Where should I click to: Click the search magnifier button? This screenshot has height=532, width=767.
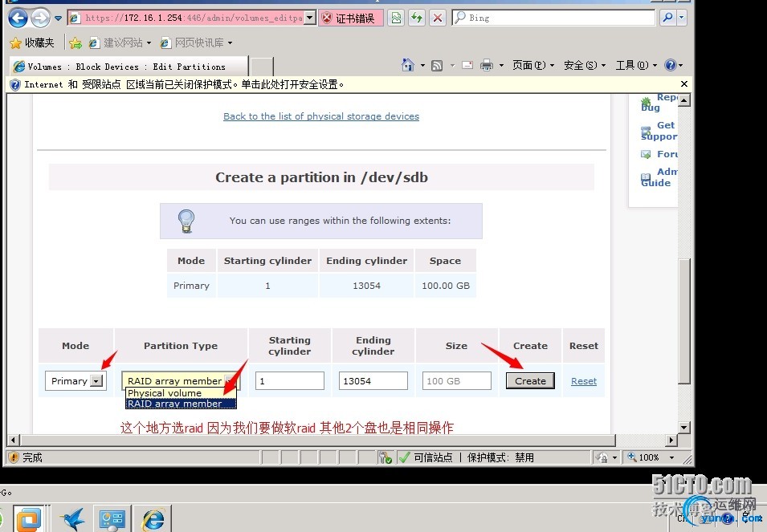pyautogui.click(x=667, y=18)
